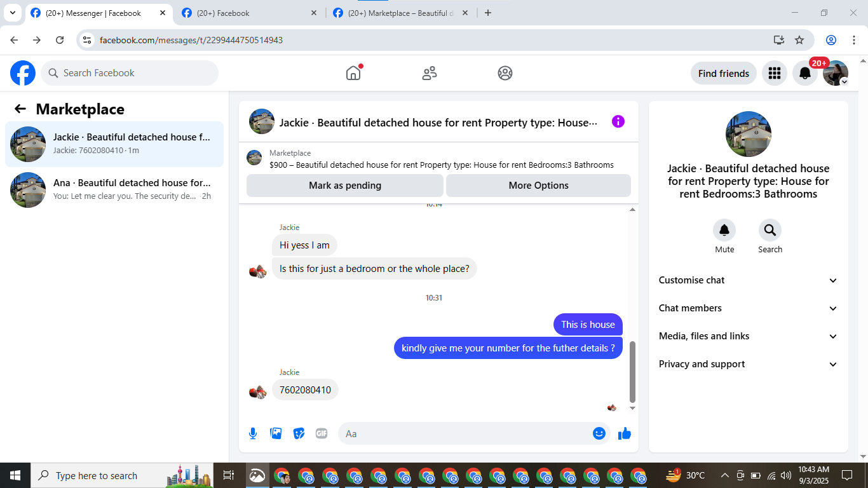Viewport: 868px width, 488px height.
Task: Click the chat scrollbar up arrow
Action: click(x=632, y=209)
